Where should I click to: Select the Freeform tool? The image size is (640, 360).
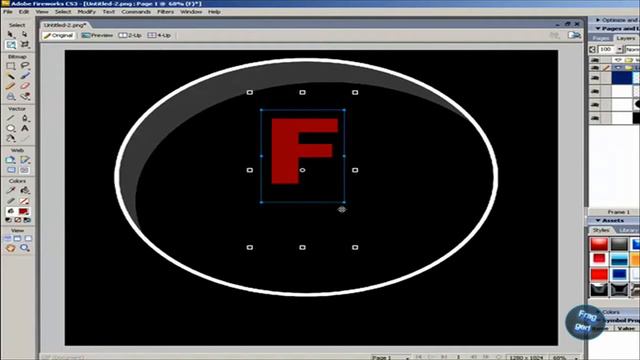coord(11,138)
